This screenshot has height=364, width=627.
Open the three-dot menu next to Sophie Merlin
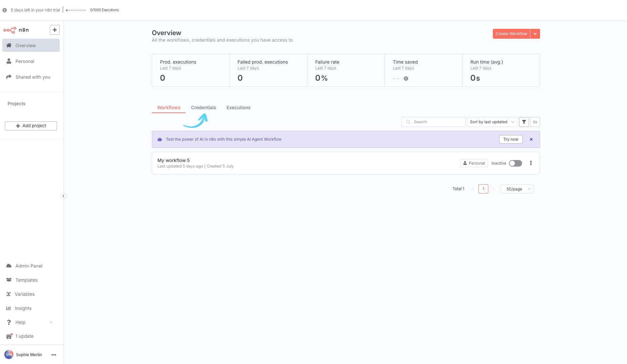coord(54,355)
